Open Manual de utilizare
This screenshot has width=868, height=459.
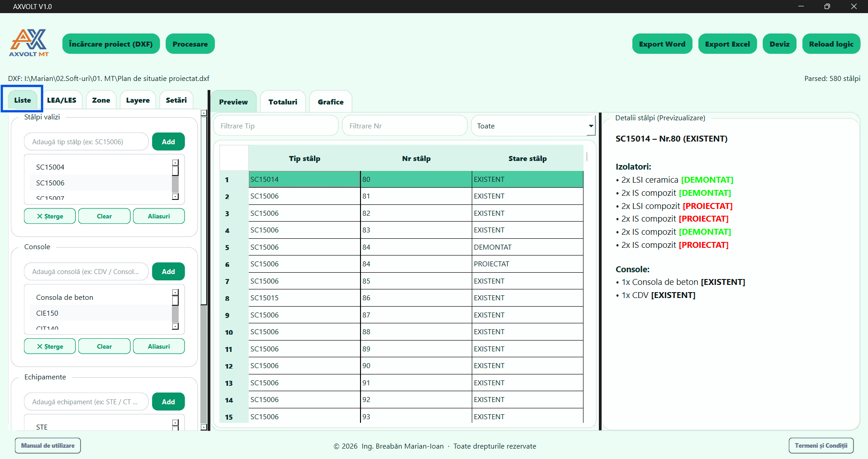tap(48, 445)
